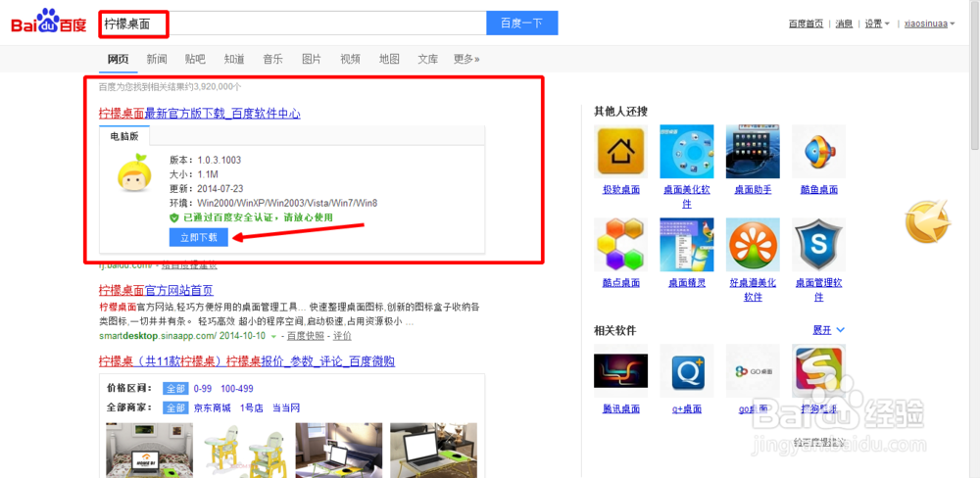Screen dimensions: 980x478
Task: Filter price range 100-499
Action: tap(237, 389)
